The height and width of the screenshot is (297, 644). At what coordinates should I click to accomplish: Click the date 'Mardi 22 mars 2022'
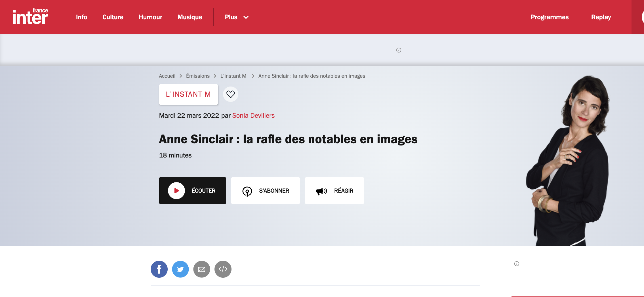189,115
